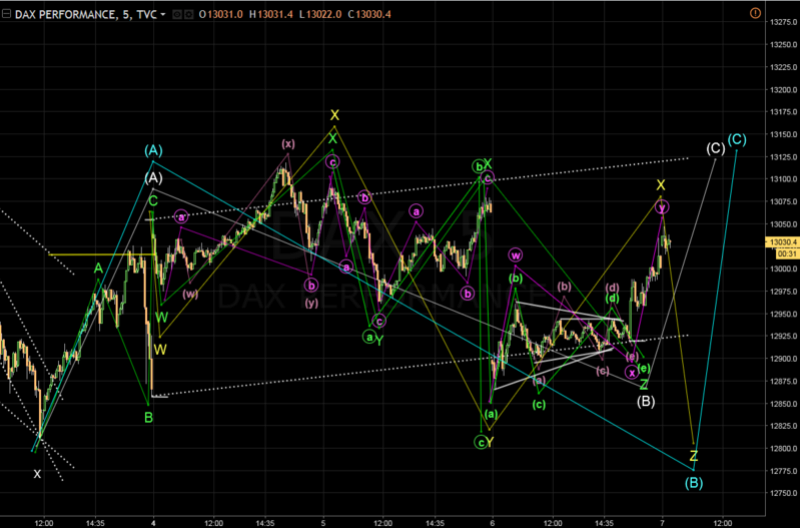The width and height of the screenshot is (800, 528).
Task: Click the 12800.0 price axis label
Action: 783,448
